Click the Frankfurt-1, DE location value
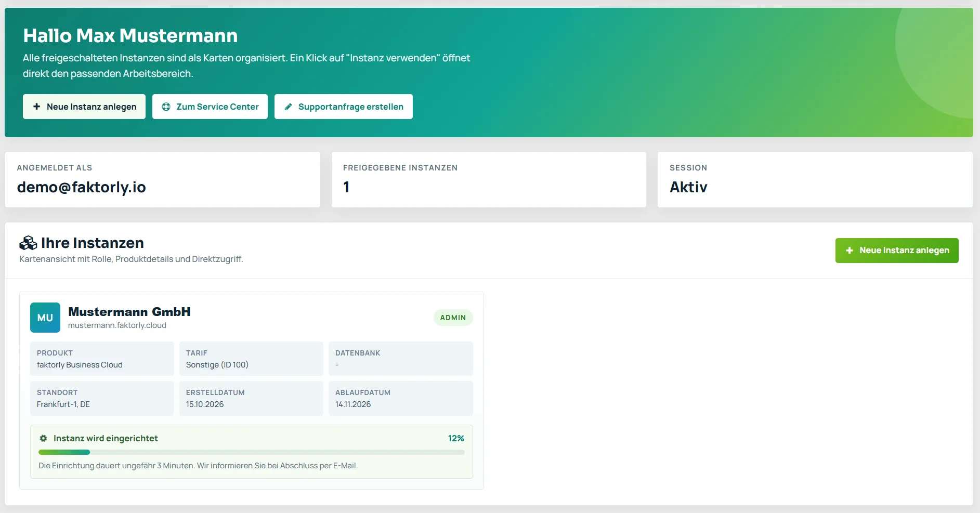 click(63, 404)
